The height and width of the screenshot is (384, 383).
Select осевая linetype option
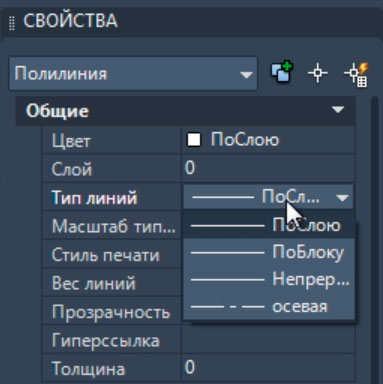(x=269, y=306)
